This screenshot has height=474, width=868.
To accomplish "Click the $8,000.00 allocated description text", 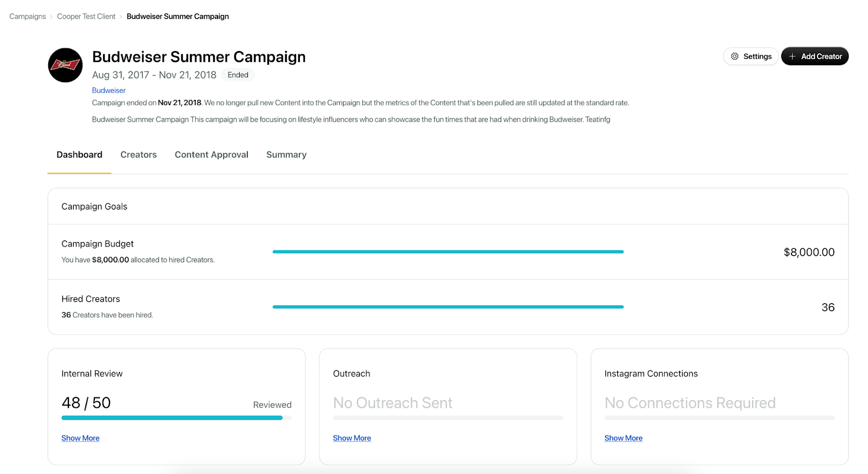I will coord(138,260).
